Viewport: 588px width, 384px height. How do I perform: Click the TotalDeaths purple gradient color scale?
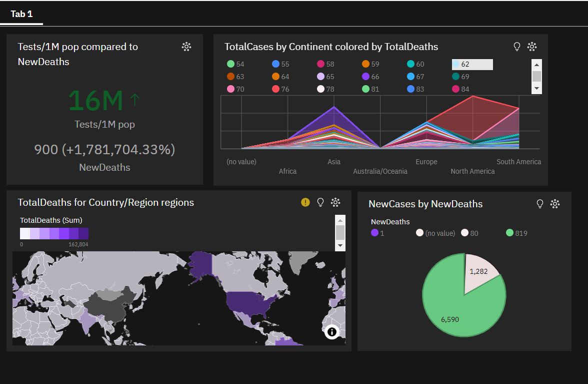coord(54,234)
